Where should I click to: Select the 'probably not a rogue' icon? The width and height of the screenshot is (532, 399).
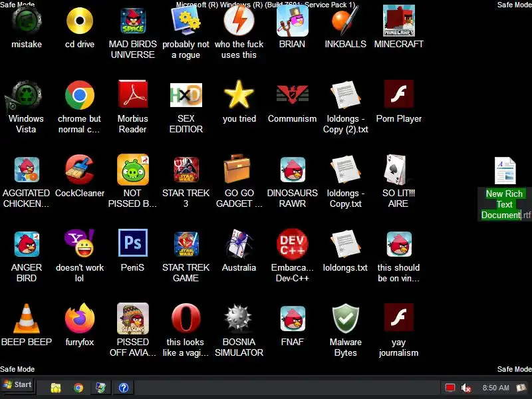(x=186, y=21)
